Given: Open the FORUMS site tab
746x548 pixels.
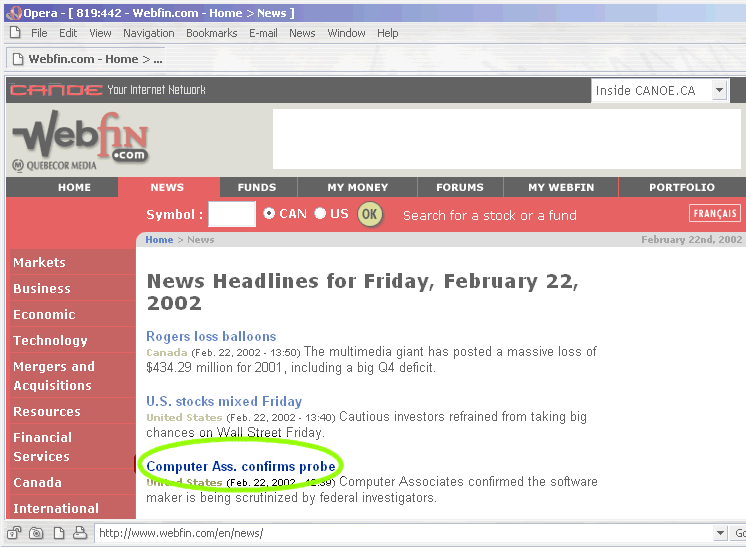Looking at the screenshot, I should [460, 187].
